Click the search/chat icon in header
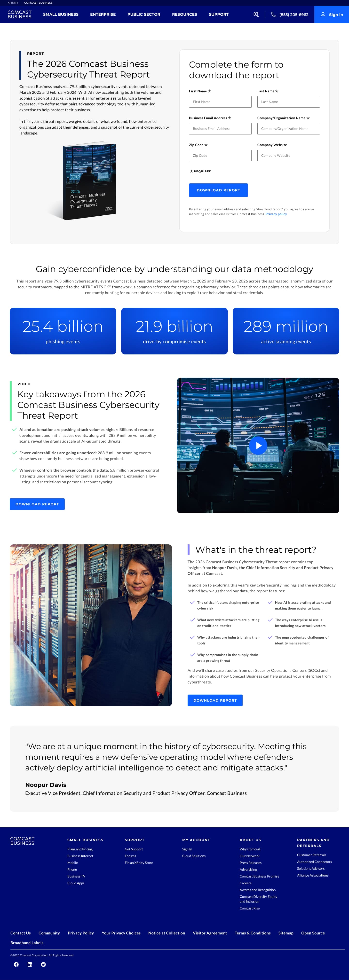The height and width of the screenshot is (980, 349). coord(256,15)
